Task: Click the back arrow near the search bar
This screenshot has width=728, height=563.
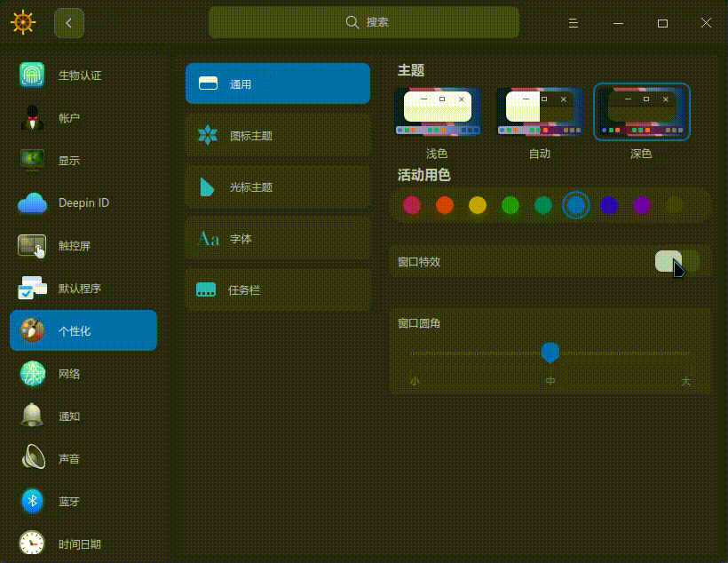Action: coord(69,24)
